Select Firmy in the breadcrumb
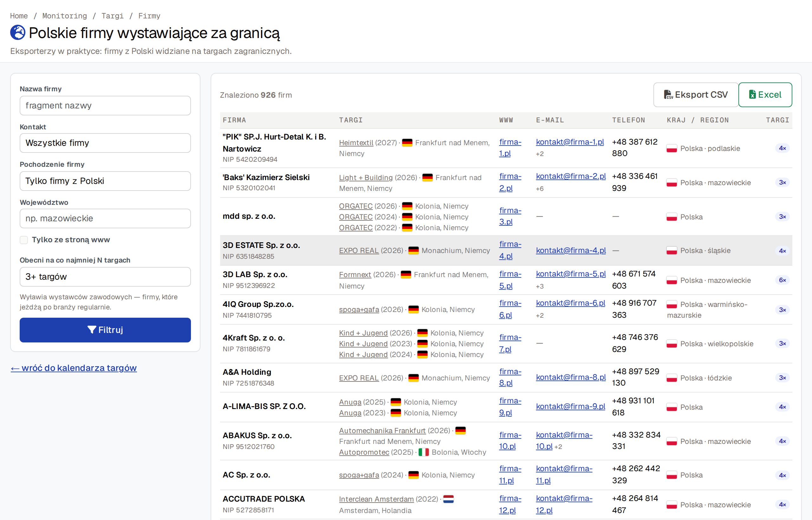Screen dimensions: 812x520 click(149, 16)
